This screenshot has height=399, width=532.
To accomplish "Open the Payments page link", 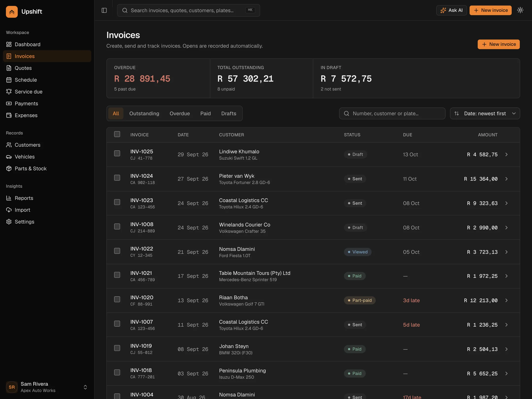I will 47,103.
